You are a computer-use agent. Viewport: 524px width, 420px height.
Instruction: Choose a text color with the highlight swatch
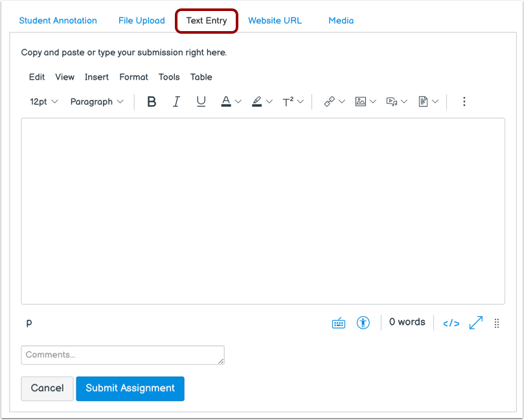[x=256, y=101]
